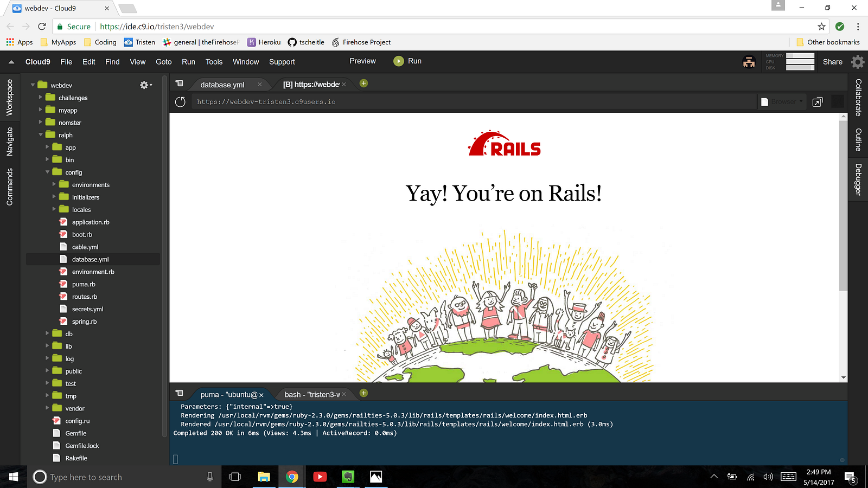
Task: Bookmark this page with star icon
Action: click(x=821, y=27)
